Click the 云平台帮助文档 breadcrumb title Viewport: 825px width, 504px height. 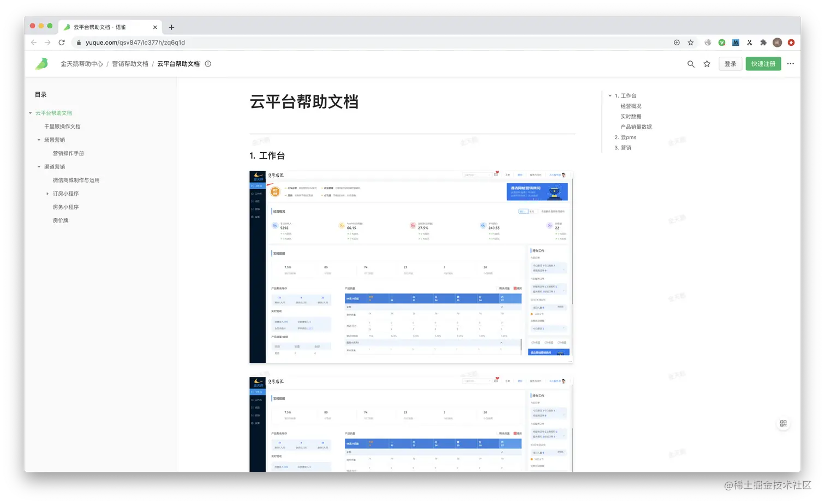pos(178,64)
